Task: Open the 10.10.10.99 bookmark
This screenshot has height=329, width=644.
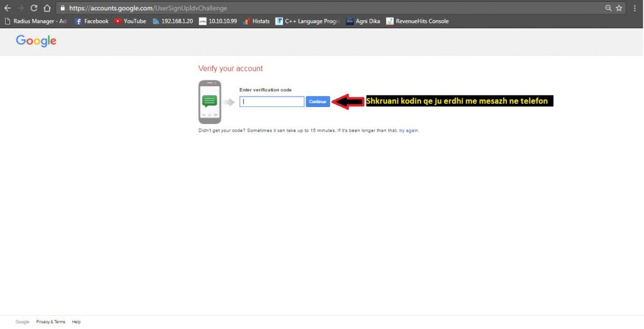Action: pyautogui.click(x=218, y=21)
